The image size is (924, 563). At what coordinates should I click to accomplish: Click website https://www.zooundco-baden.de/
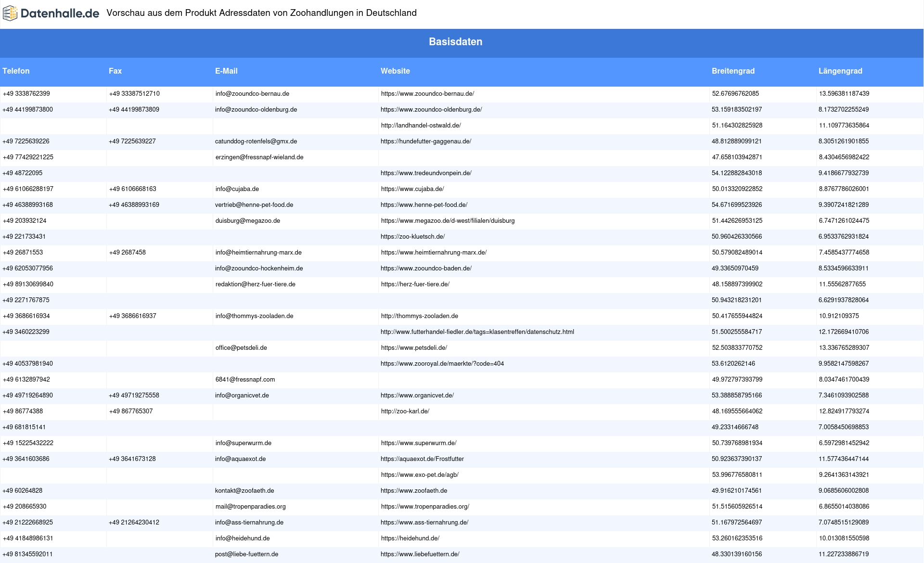(x=426, y=269)
